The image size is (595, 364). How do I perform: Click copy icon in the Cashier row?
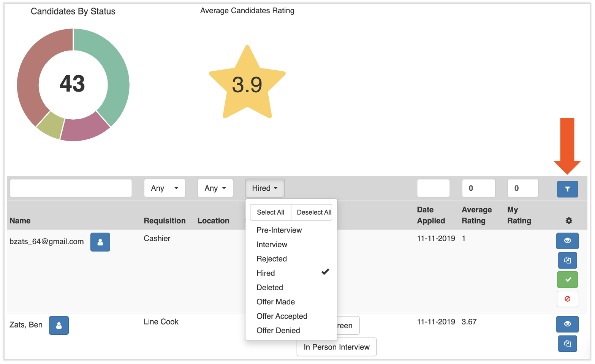pos(567,260)
